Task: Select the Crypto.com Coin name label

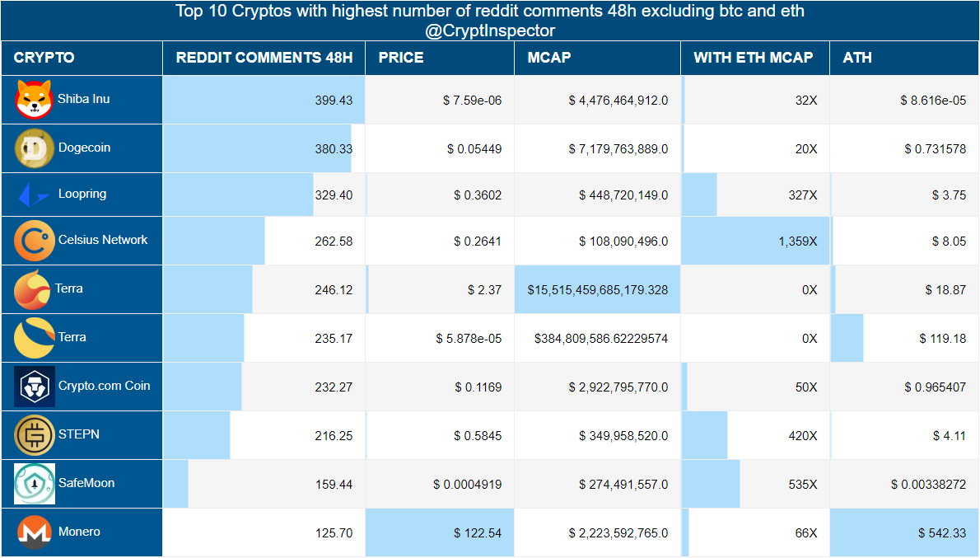Action: 105,386
